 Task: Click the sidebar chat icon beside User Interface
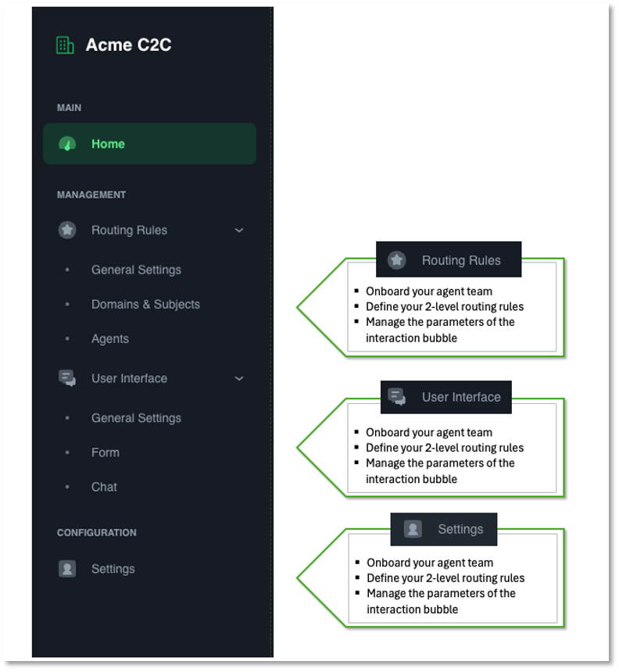point(67,379)
